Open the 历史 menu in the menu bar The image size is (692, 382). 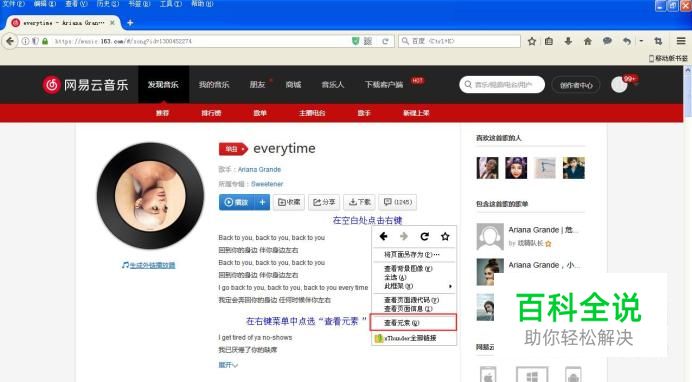tap(108, 4)
